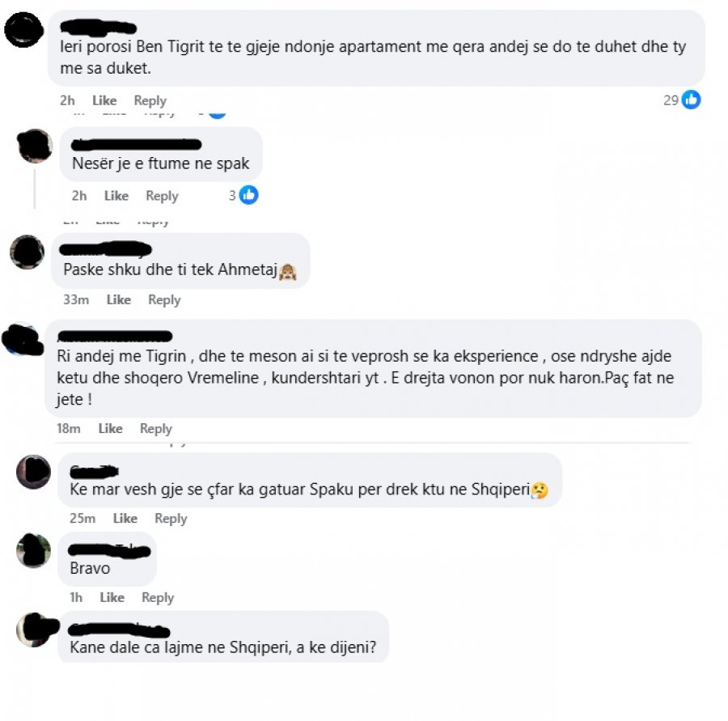The image size is (728, 721).
Task: Like the 'Nesër je e ftume ne spak' comment
Action: coord(116,196)
